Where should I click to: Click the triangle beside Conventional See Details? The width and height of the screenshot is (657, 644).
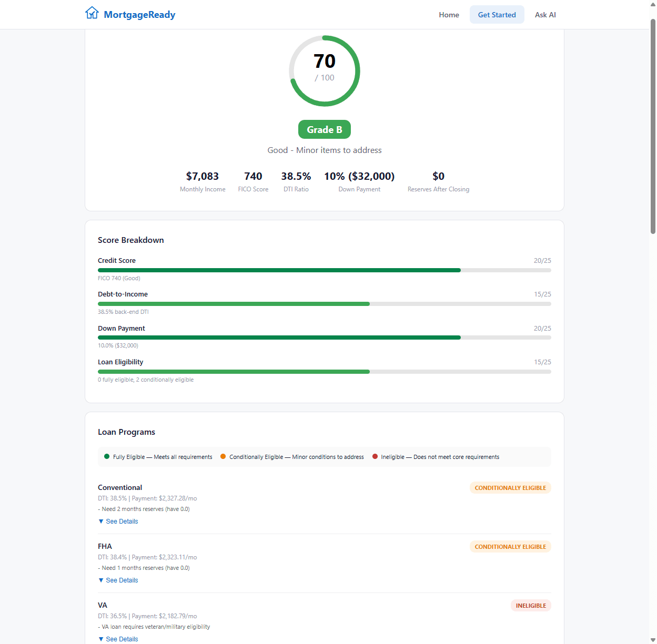pyautogui.click(x=101, y=521)
